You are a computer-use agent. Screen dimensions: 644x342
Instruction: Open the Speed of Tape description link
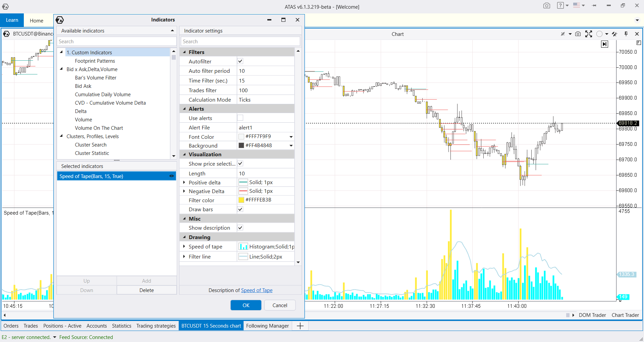tap(257, 290)
